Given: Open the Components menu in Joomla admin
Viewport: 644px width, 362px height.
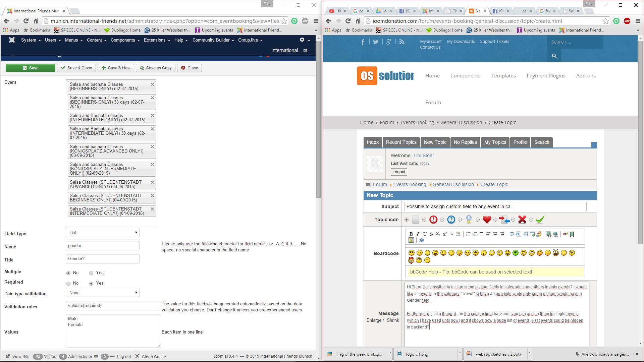Looking at the screenshot, I should tap(125, 40).
